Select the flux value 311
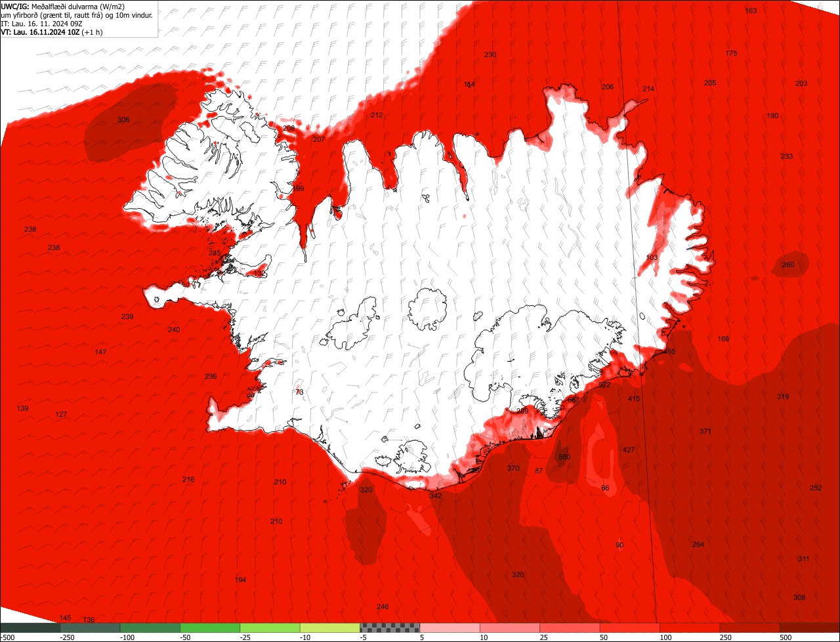 803,559
